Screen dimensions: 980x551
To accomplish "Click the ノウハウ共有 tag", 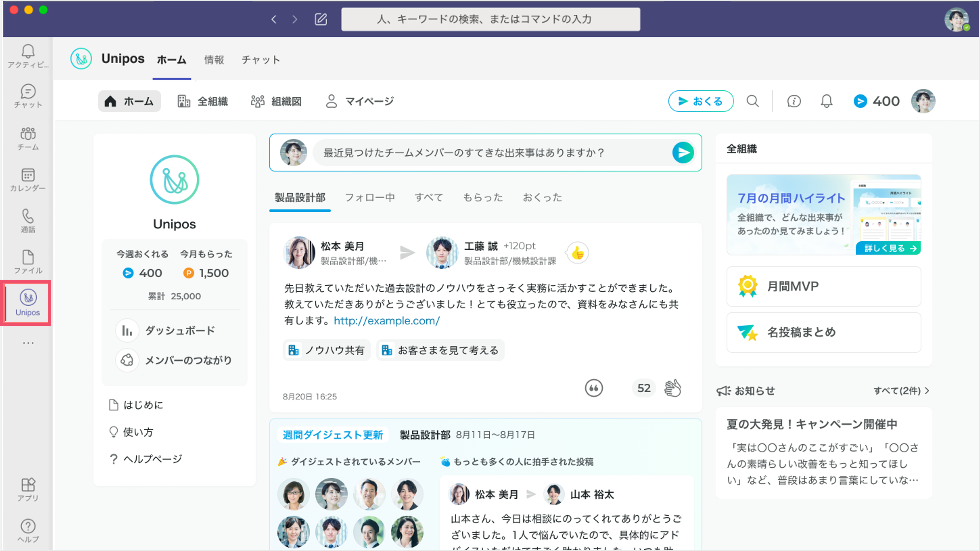I will pos(327,350).
